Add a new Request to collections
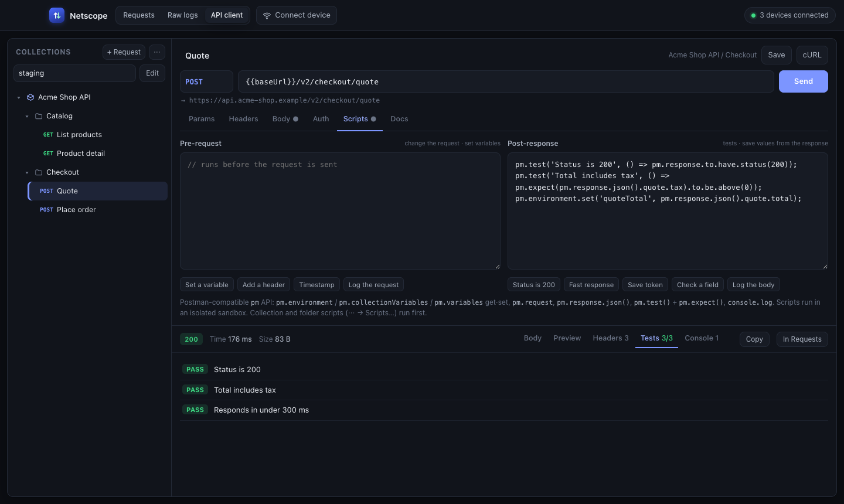The height and width of the screenshot is (504, 844). click(x=124, y=52)
